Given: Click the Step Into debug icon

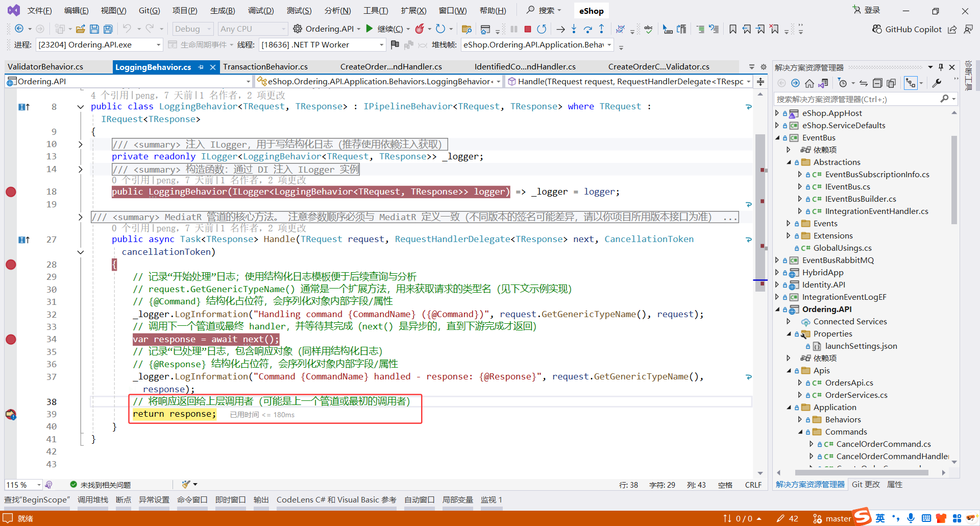Looking at the screenshot, I should [574, 29].
